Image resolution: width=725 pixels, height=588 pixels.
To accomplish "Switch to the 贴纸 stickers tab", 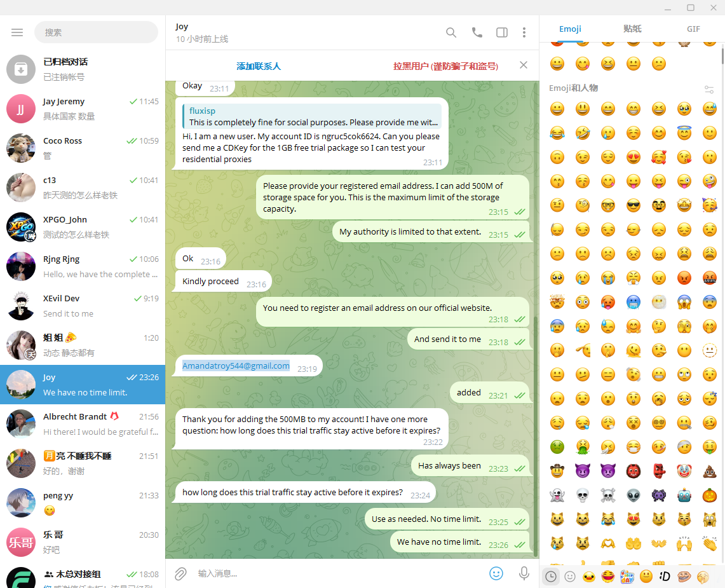I will point(632,29).
